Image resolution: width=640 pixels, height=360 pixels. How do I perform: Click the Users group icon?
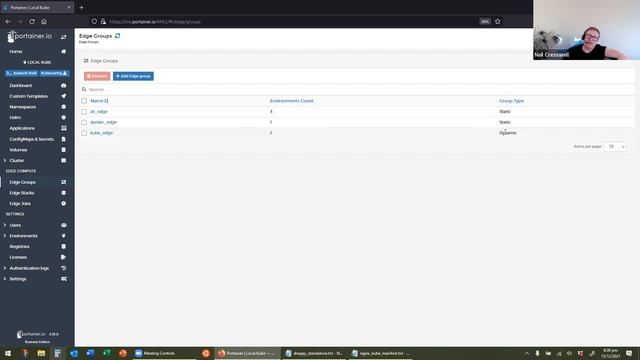tap(64, 225)
